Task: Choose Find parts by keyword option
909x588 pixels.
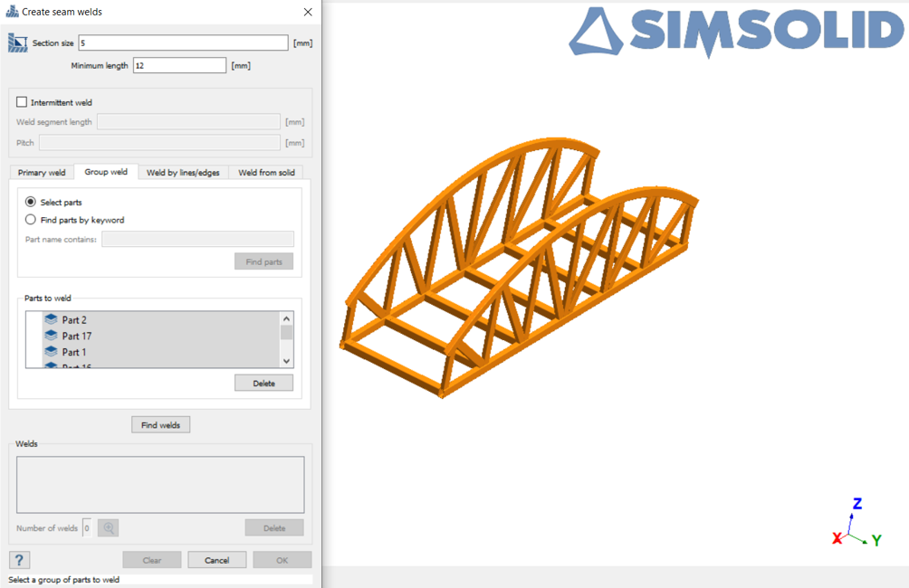Action: [31, 220]
